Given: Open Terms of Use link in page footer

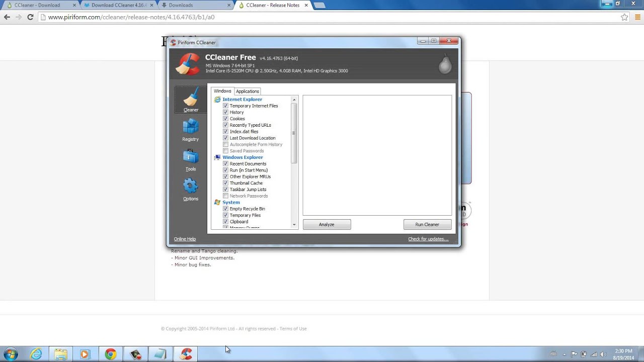Looking at the screenshot, I should [293, 329].
